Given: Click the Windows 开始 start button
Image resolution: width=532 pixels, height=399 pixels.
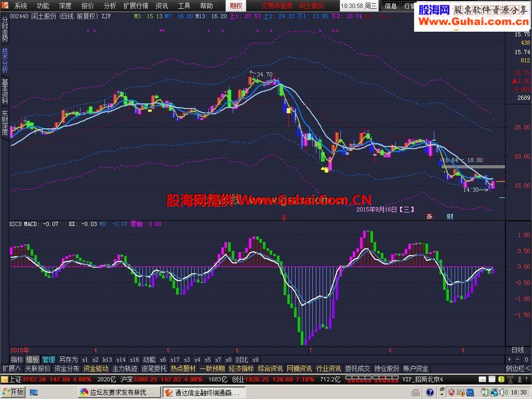Looking at the screenshot, I should click(x=13, y=392).
